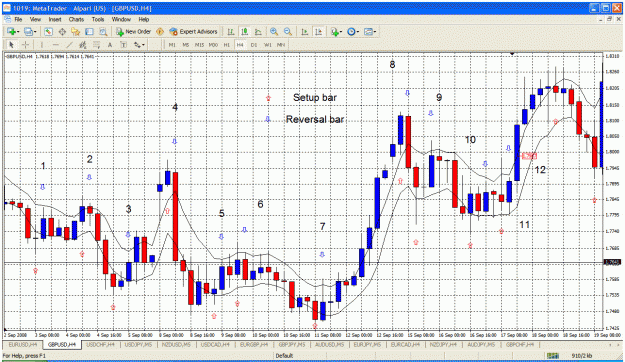
Task: Set timeframe to D1
Action: coord(254,45)
